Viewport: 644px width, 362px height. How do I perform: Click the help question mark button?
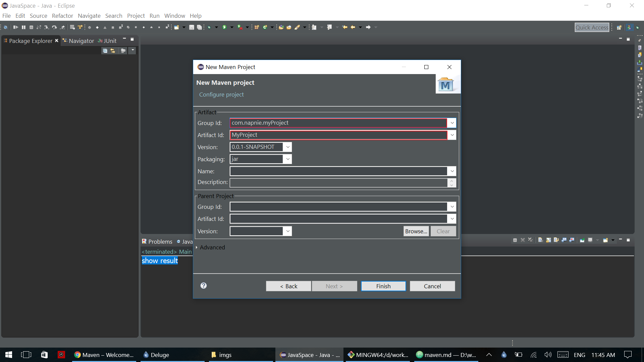pyautogui.click(x=204, y=286)
